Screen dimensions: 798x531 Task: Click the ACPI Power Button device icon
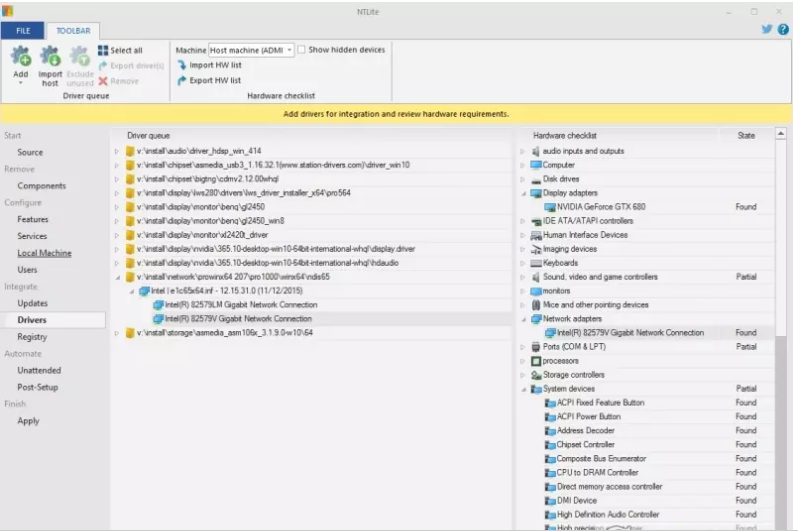coord(550,417)
